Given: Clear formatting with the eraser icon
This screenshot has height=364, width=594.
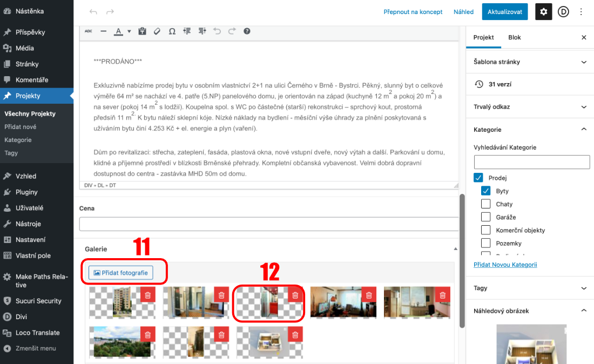Looking at the screenshot, I should (x=157, y=31).
